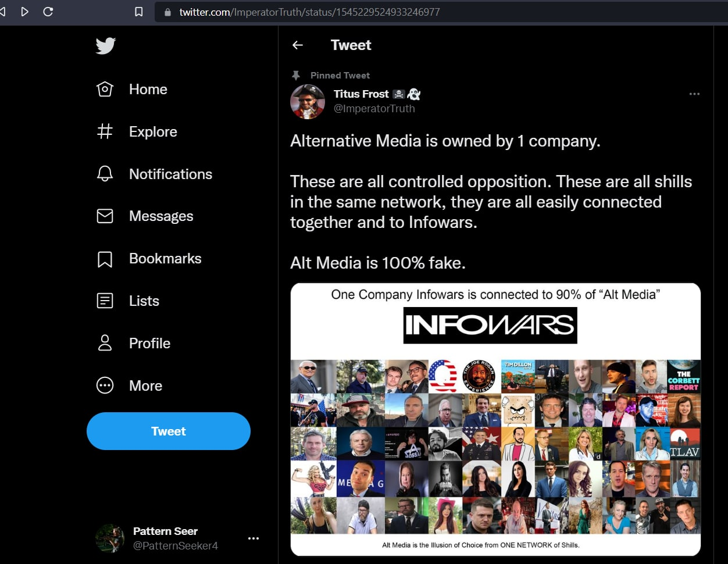Image resolution: width=728 pixels, height=564 pixels.
Task: Click the Titus Frost display name
Action: point(361,94)
